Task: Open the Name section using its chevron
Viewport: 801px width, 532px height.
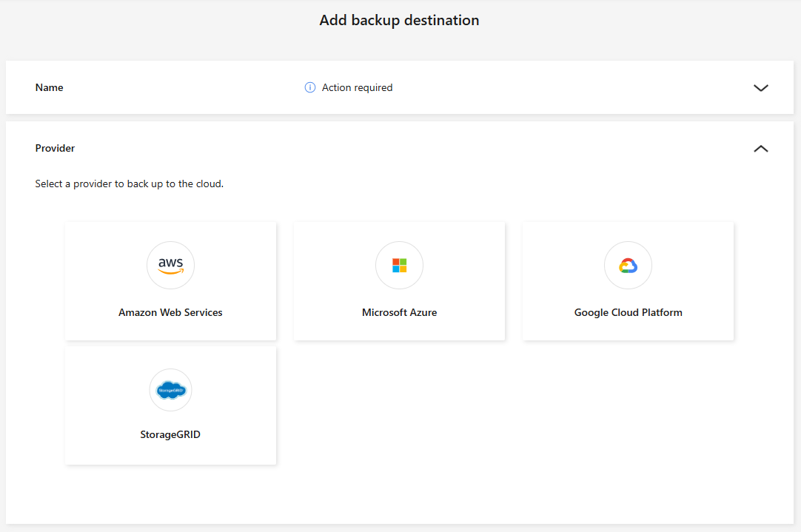Action: [761, 87]
